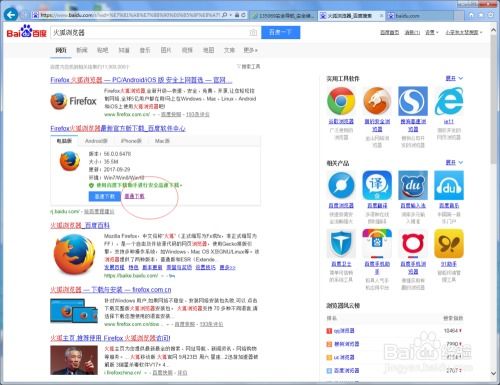Open the Baidu Translate icon
The image size is (500, 385).
click(x=377, y=185)
